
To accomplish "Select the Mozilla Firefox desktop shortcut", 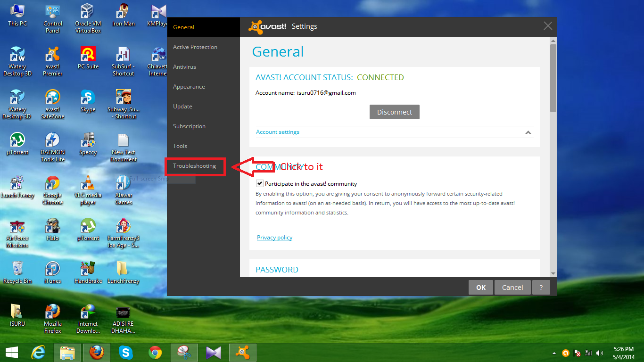I will 53,319.
